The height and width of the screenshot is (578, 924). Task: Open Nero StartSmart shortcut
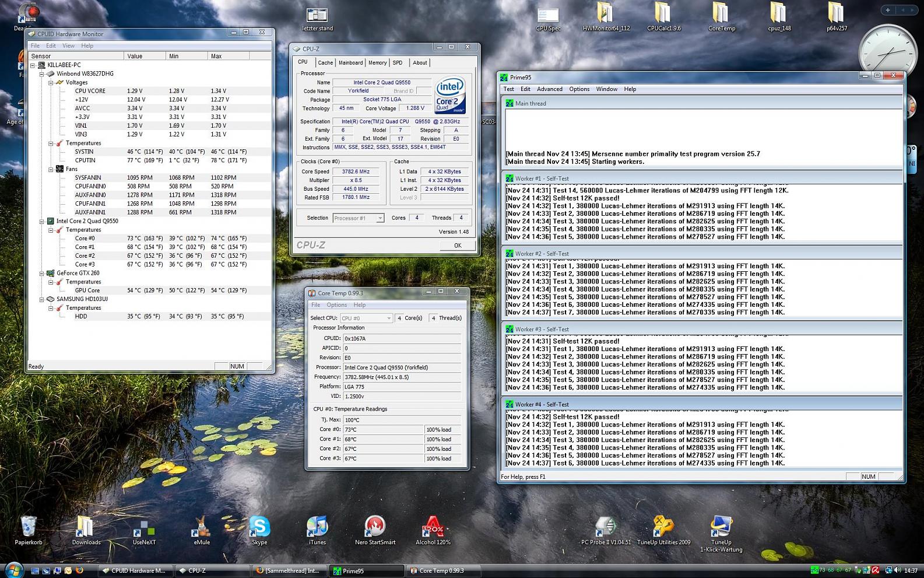tap(375, 530)
